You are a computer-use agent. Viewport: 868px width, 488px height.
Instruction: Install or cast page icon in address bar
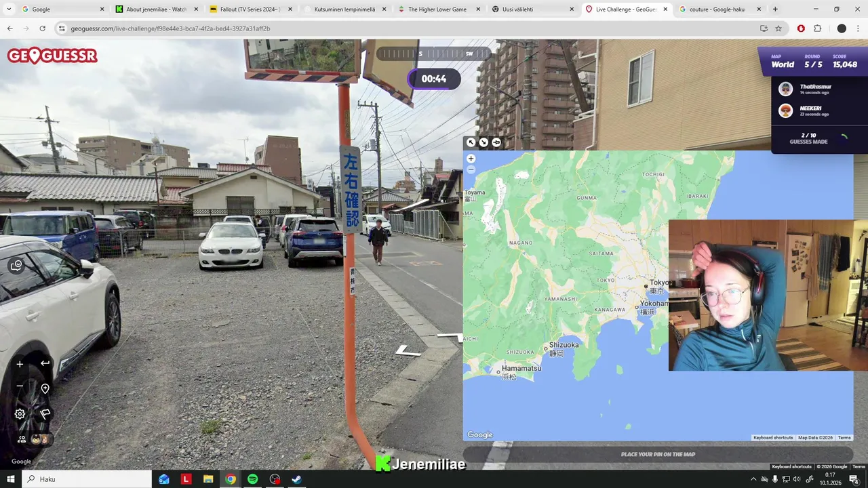coord(764,28)
